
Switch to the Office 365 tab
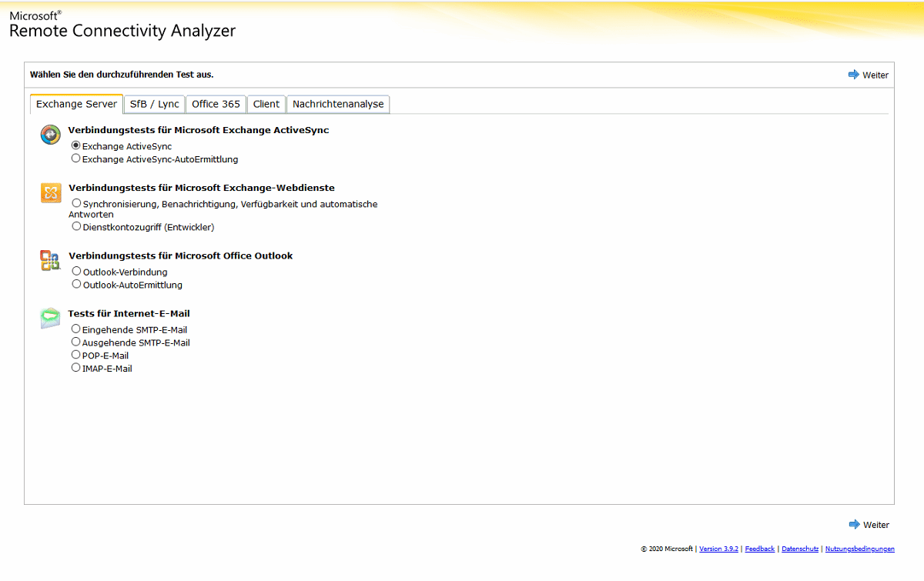coord(216,103)
